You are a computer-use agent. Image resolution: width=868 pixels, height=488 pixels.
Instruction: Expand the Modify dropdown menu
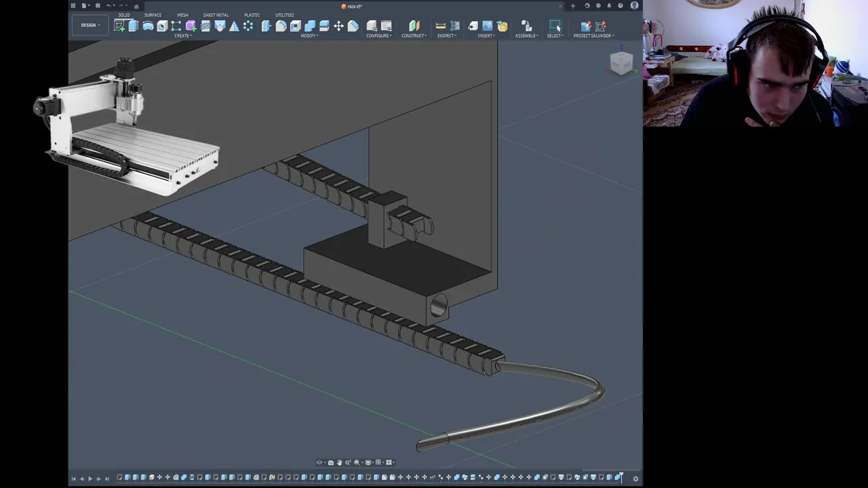tap(309, 36)
